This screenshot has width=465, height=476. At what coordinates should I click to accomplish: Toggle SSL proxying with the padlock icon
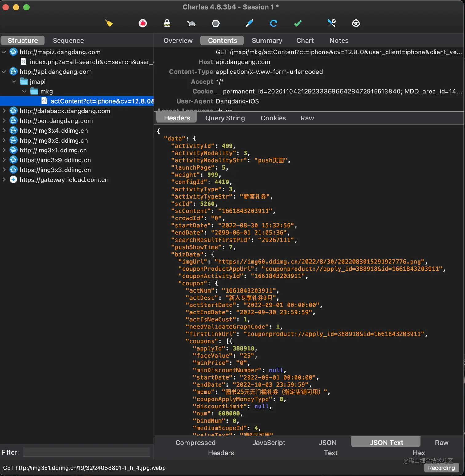coord(167,23)
